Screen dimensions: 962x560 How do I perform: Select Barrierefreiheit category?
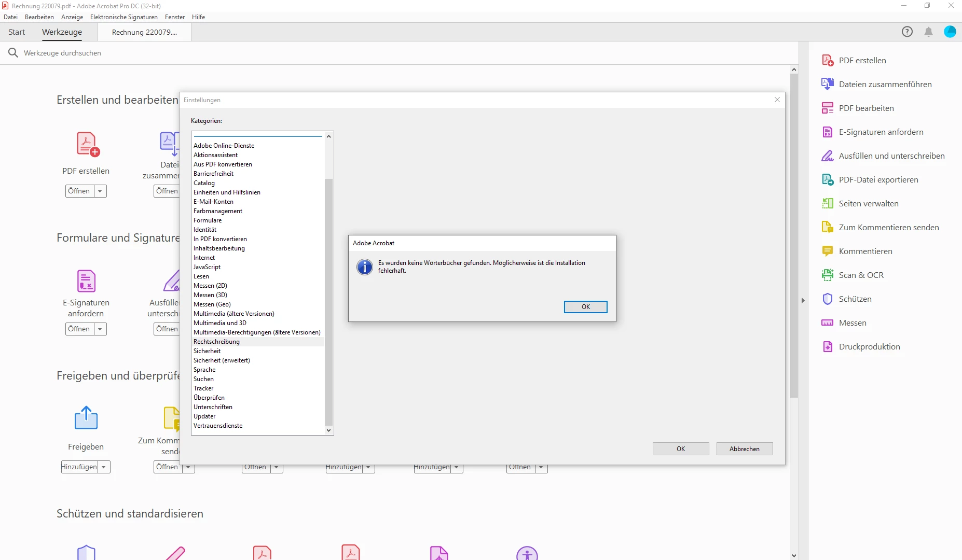click(x=258, y=174)
